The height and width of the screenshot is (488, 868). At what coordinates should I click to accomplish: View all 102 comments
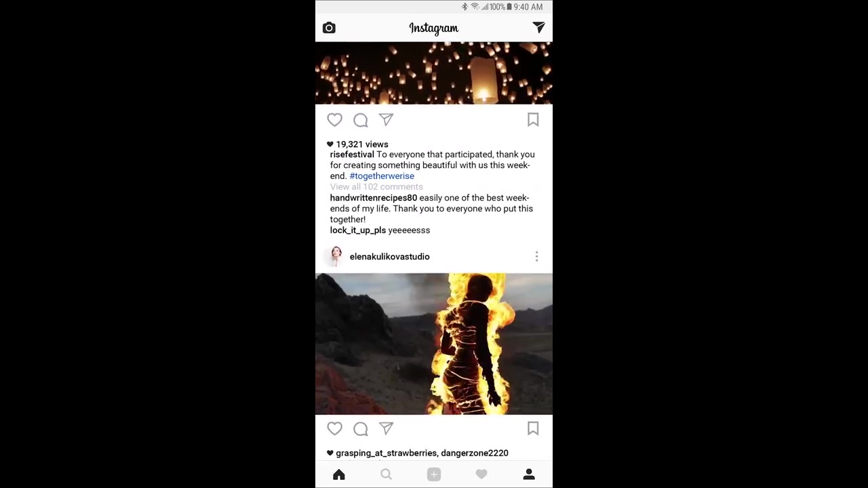[376, 187]
